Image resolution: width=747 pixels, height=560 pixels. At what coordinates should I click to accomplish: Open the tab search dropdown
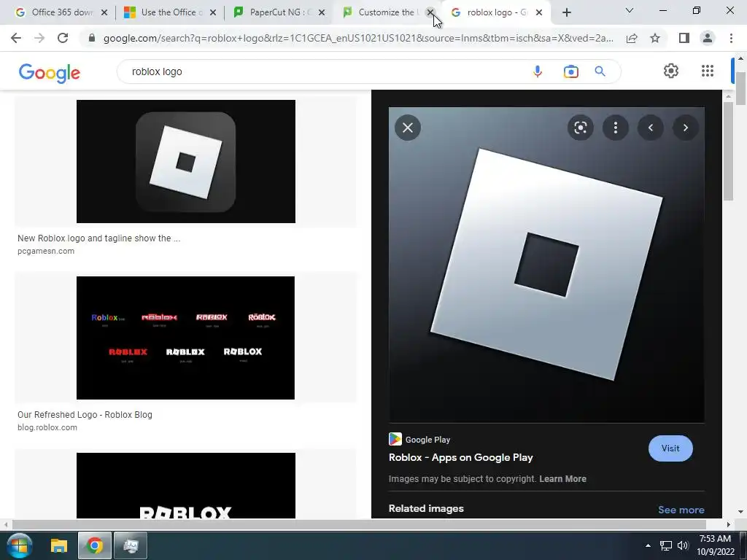pyautogui.click(x=630, y=10)
